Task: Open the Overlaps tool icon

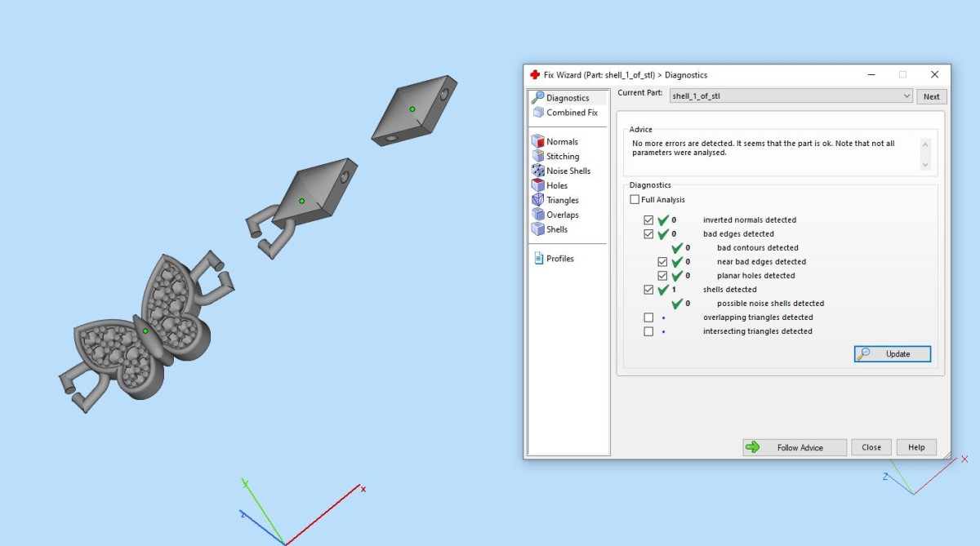Action: pos(538,215)
